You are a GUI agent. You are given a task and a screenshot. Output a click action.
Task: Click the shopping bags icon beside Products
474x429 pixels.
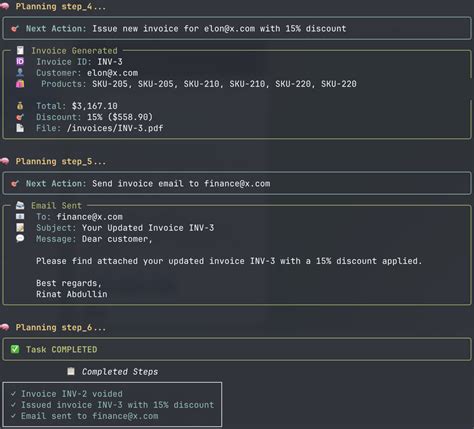20,84
